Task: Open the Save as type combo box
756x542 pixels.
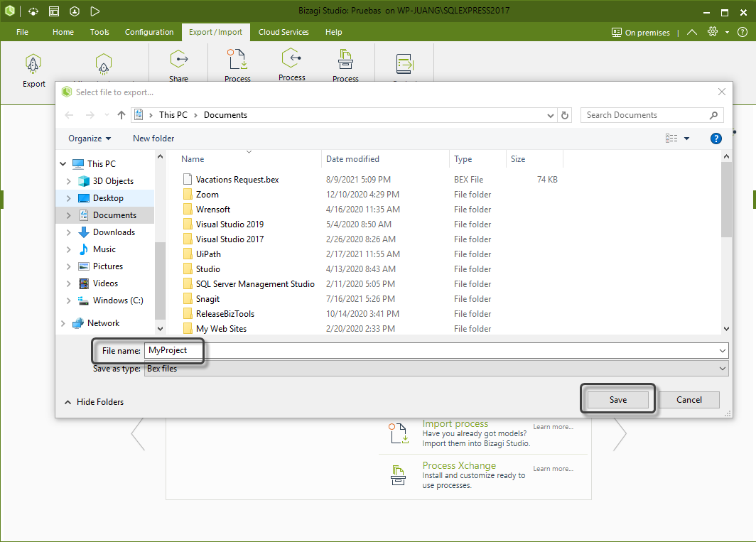Action: (436, 369)
